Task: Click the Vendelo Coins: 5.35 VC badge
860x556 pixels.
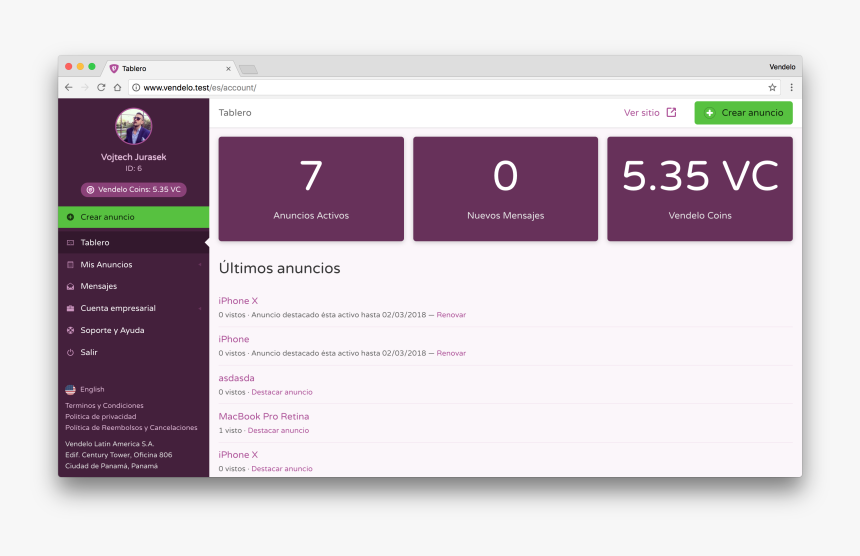Action: (134, 189)
